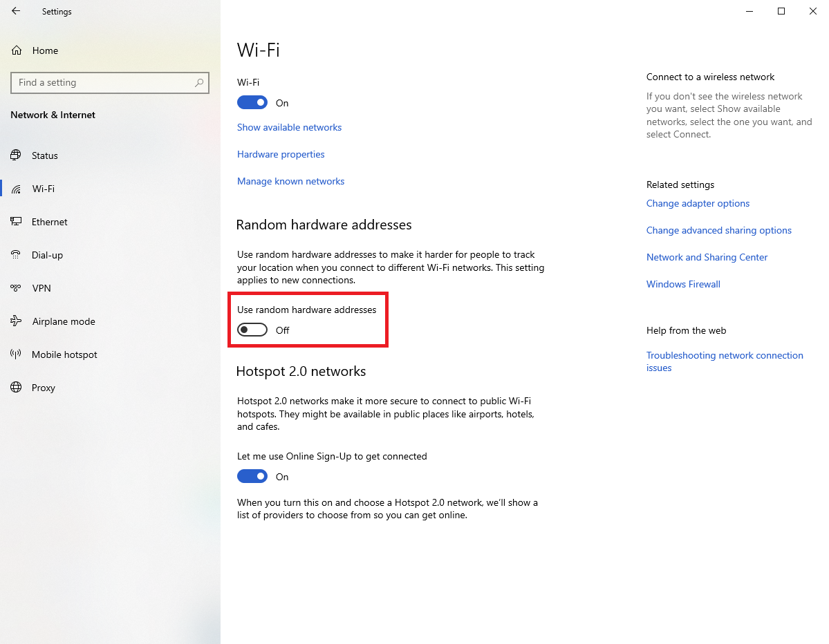Click the Ethernet monitor icon
The height and width of the screenshot is (644, 829).
click(x=17, y=222)
